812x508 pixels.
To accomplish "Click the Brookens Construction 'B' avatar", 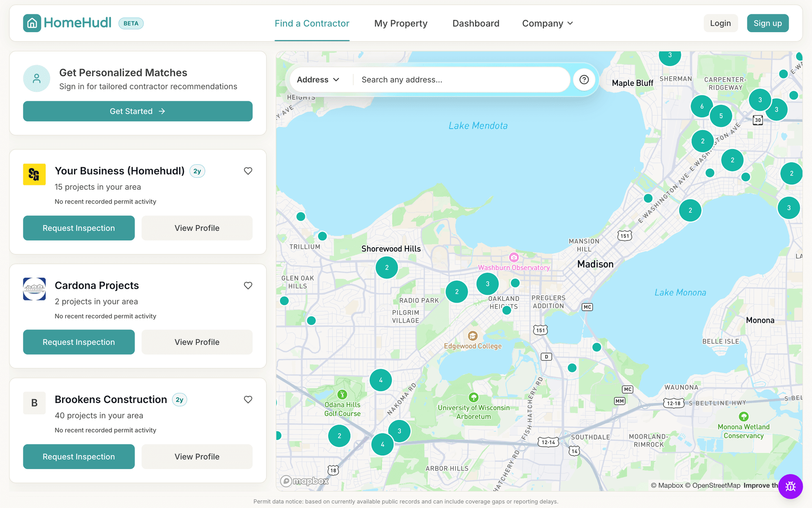I will [34, 403].
